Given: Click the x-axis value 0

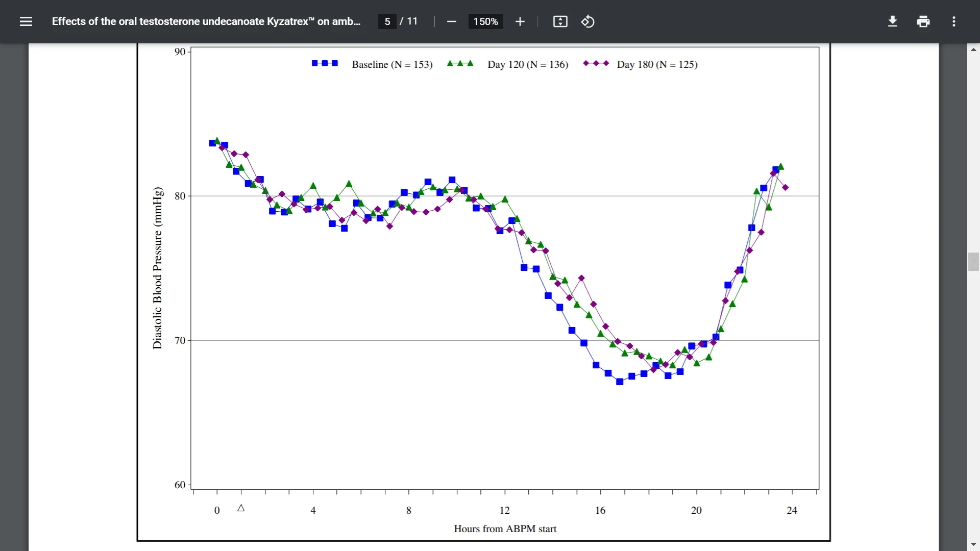Looking at the screenshot, I should coord(217,510).
